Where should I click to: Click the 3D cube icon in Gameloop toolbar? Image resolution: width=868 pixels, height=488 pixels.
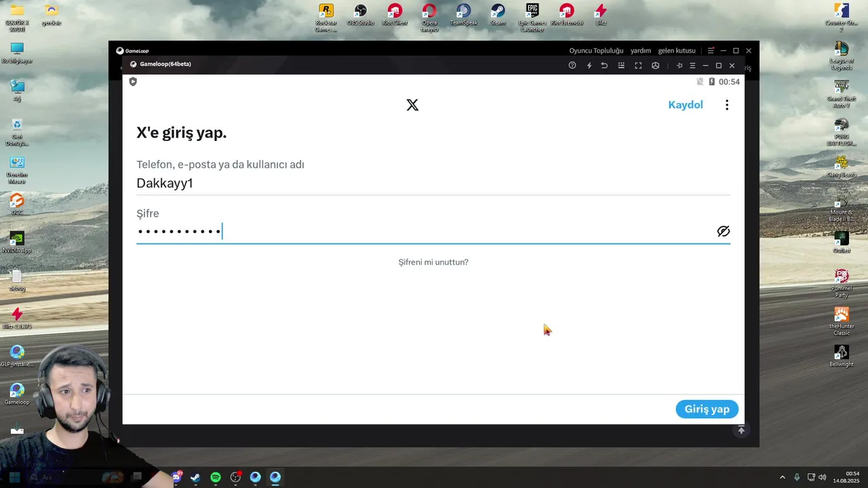click(x=655, y=66)
